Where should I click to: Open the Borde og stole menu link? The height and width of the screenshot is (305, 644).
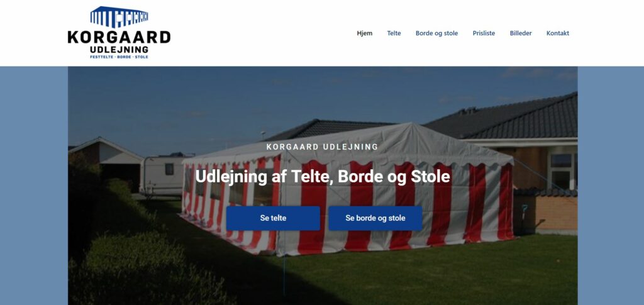coord(436,33)
